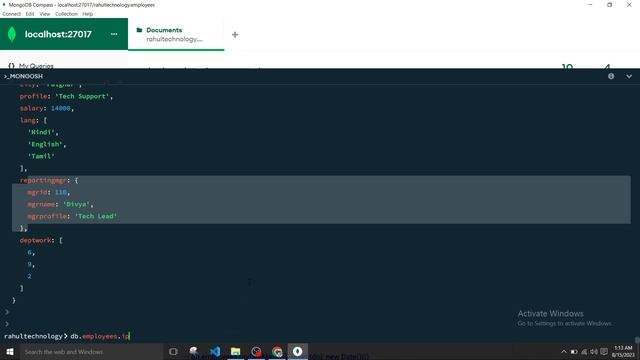Open the Collection menu
The height and width of the screenshot is (360, 640).
click(x=66, y=14)
